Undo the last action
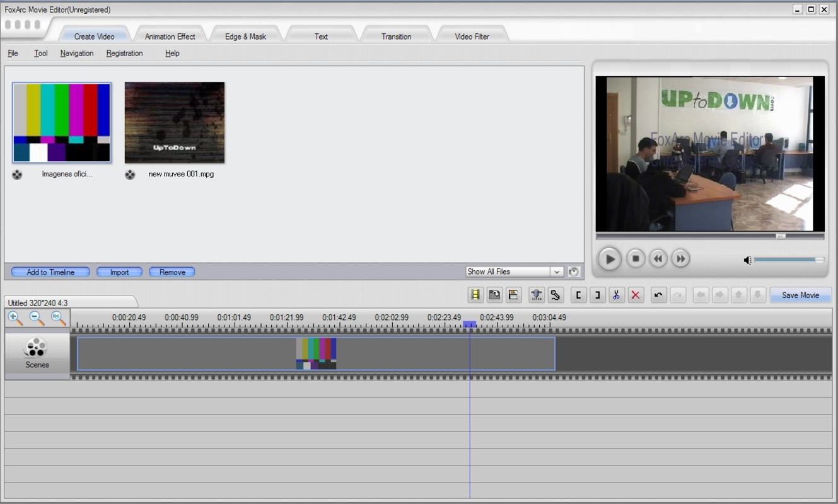 pyautogui.click(x=659, y=295)
